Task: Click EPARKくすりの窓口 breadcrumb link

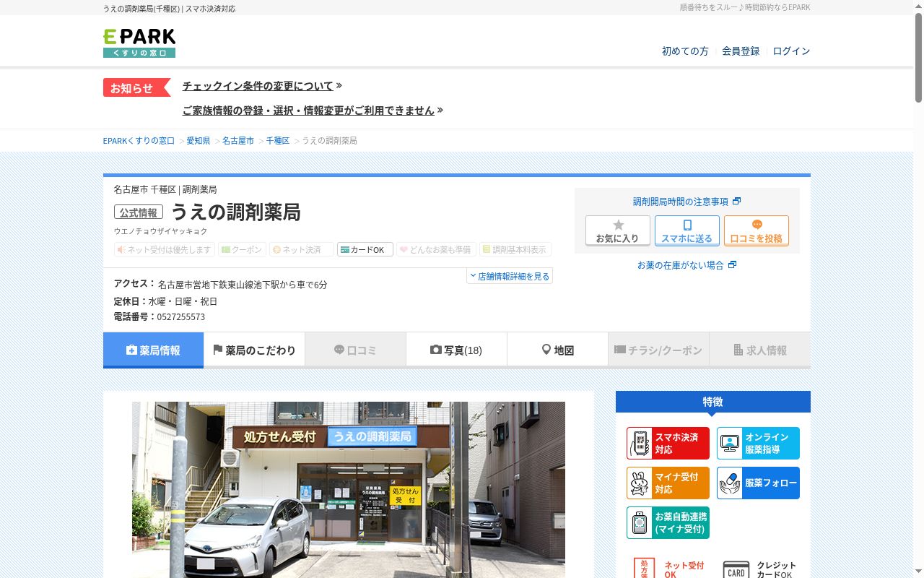Action: click(139, 141)
